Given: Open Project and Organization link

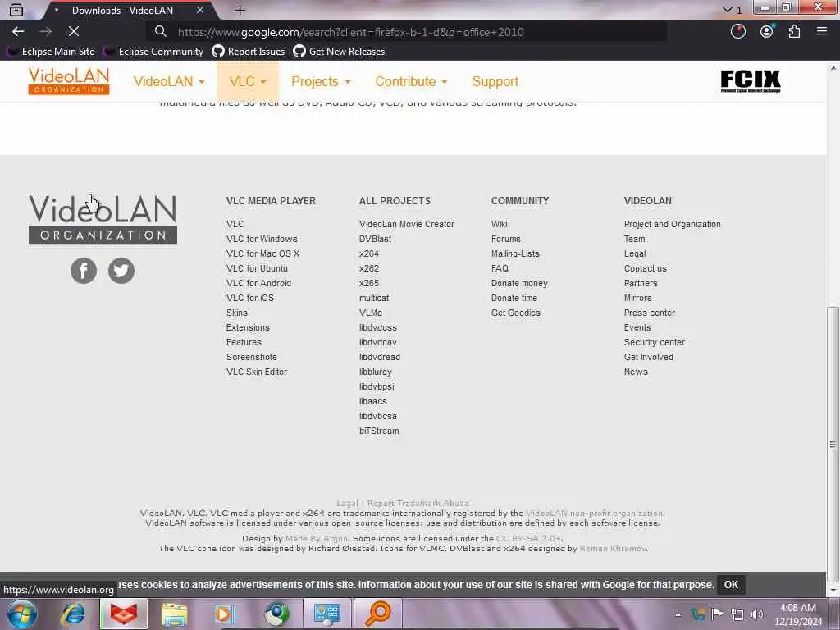Looking at the screenshot, I should (x=673, y=224).
